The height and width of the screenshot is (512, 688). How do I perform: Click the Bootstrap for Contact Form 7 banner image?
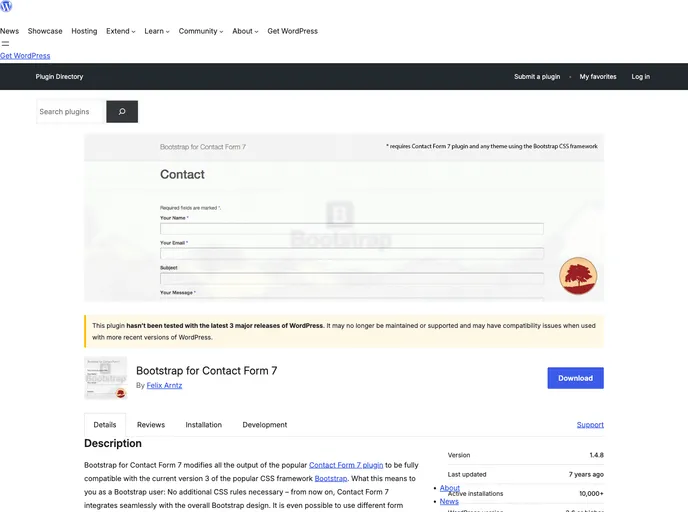pos(344,218)
